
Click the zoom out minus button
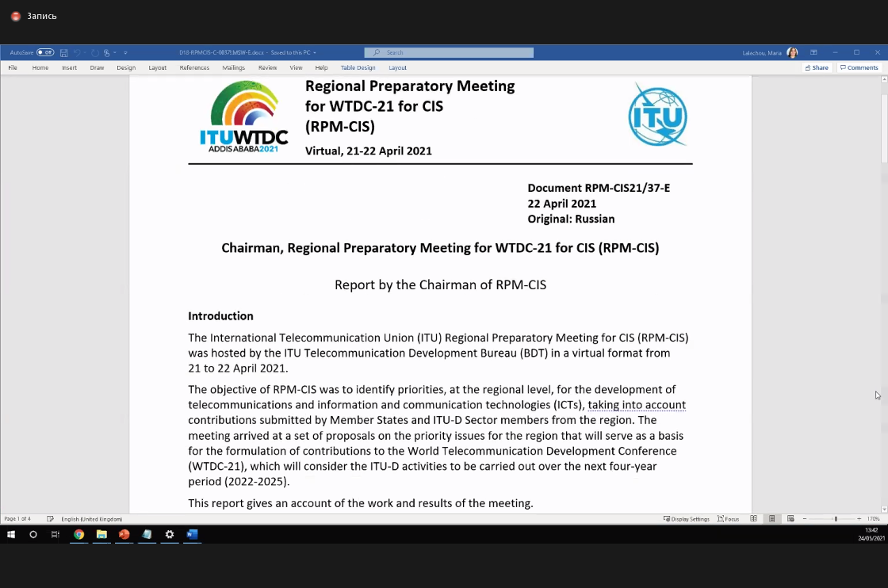tap(805, 519)
